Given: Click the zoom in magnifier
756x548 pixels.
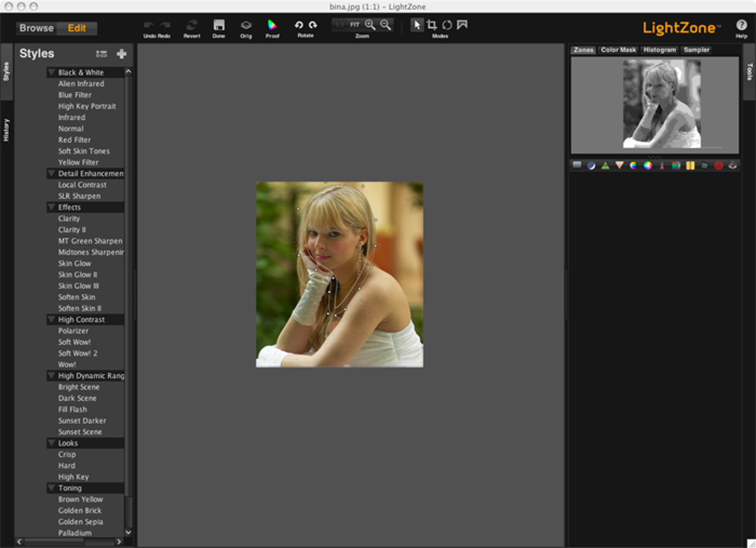Looking at the screenshot, I should click(x=370, y=24).
